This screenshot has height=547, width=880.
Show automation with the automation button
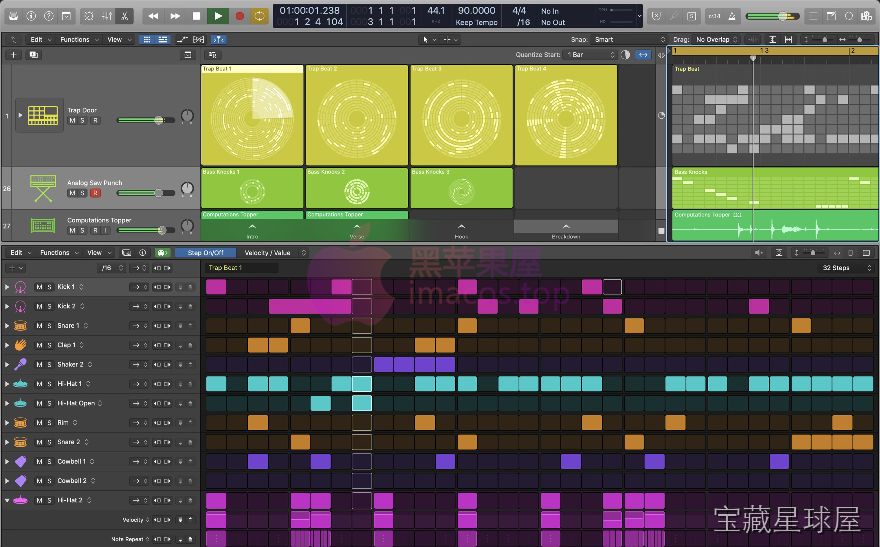(x=183, y=39)
